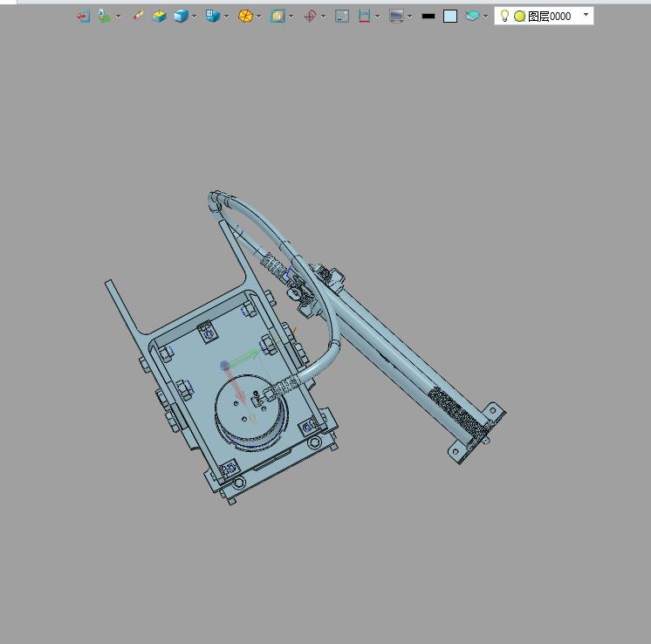The height and width of the screenshot is (644, 651).
Task: Click the red rotate-center crosshair icon
Action: pyautogui.click(x=310, y=17)
